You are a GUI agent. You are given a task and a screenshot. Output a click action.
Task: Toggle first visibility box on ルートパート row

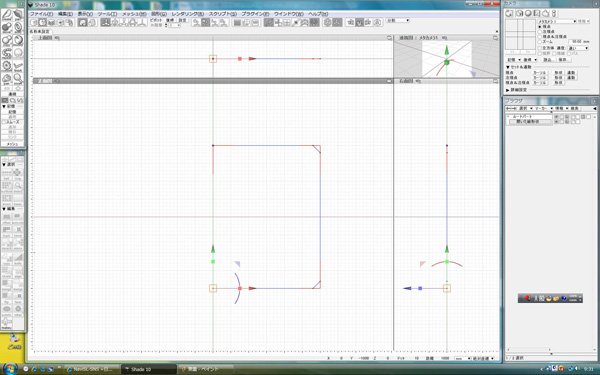(x=557, y=117)
